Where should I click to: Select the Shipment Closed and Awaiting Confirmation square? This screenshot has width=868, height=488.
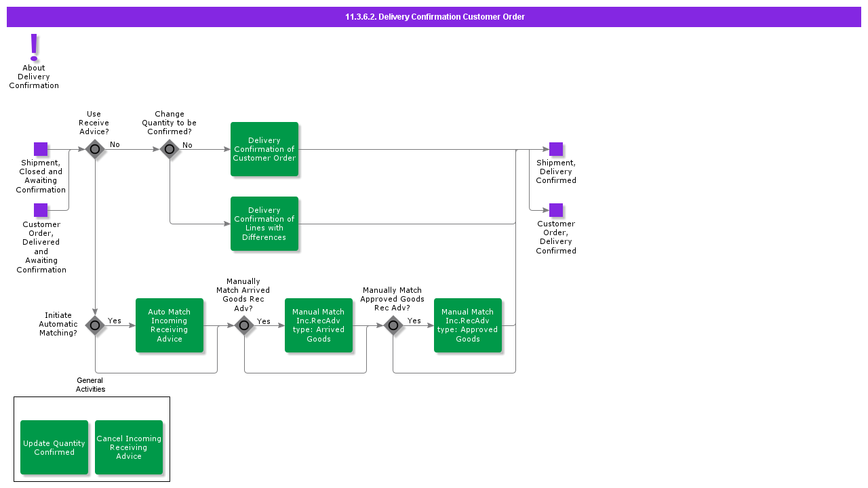(41, 149)
